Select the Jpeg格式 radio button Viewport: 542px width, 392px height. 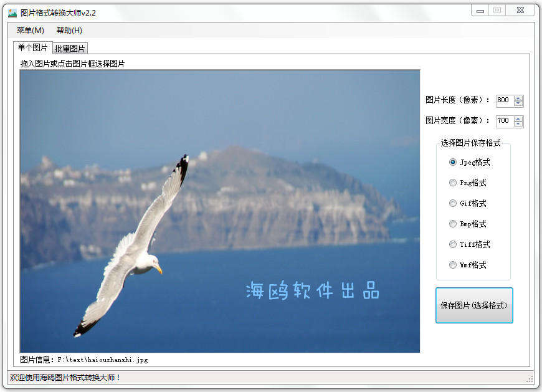click(453, 162)
